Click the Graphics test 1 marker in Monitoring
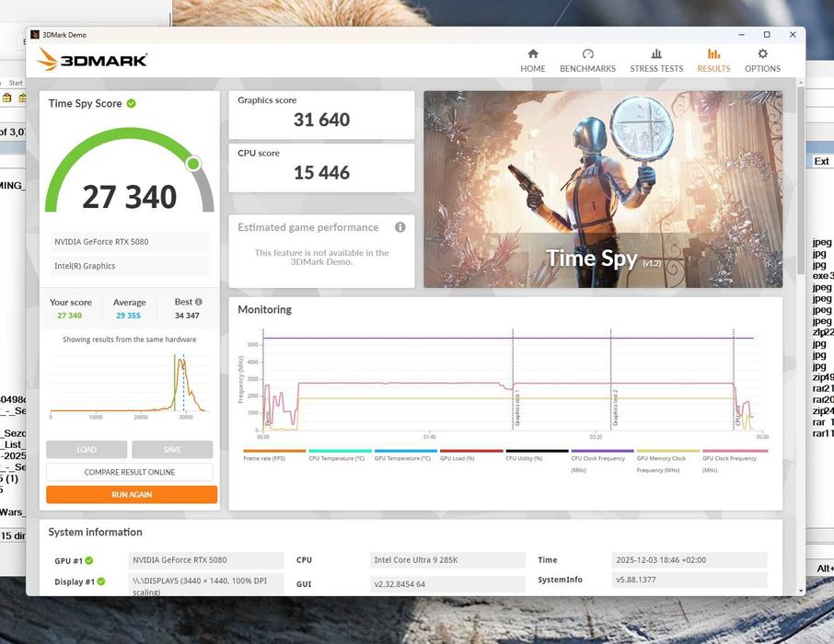Image resolution: width=834 pixels, height=644 pixels. (515, 408)
